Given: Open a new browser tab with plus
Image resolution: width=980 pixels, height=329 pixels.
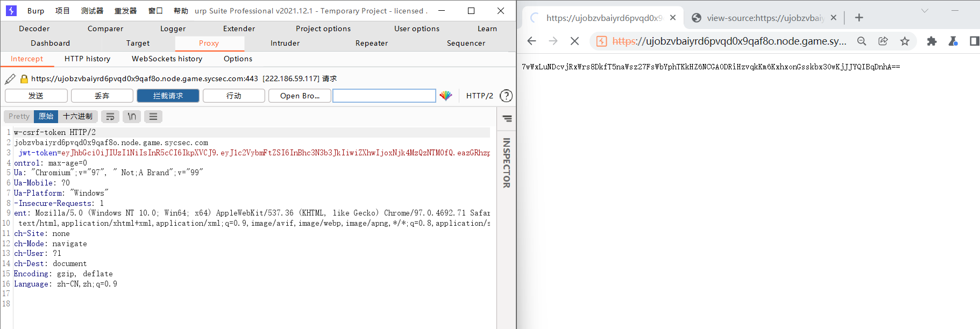Looking at the screenshot, I should 859,18.
